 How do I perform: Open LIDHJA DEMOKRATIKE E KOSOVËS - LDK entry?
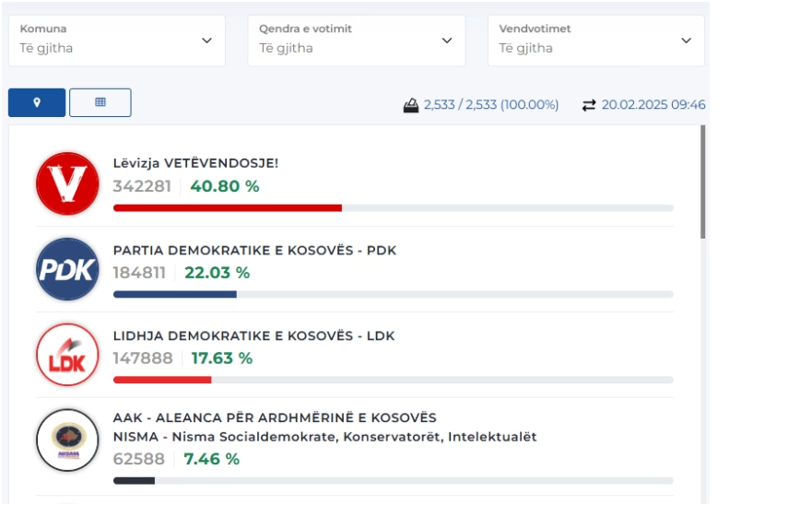(x=253, y=335)
